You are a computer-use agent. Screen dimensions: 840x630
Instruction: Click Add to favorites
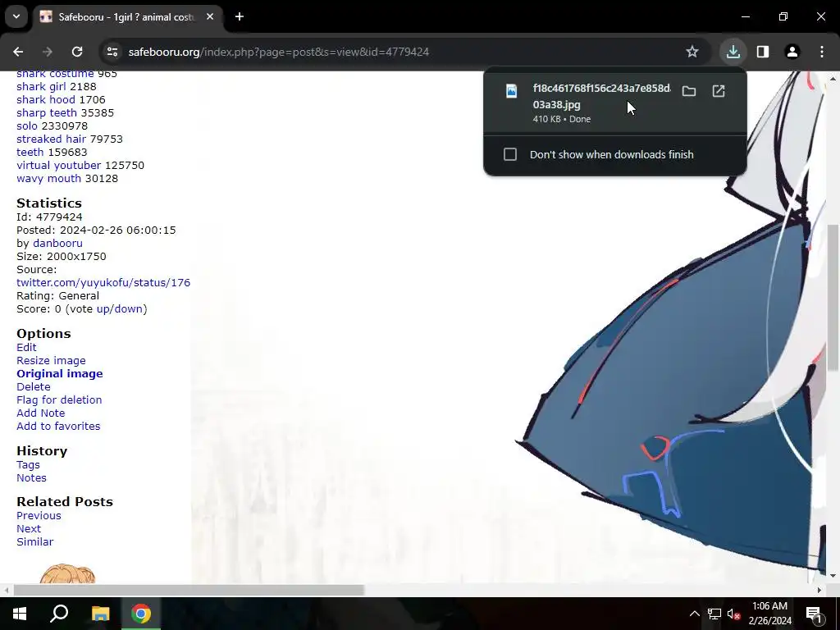(58, 427)
